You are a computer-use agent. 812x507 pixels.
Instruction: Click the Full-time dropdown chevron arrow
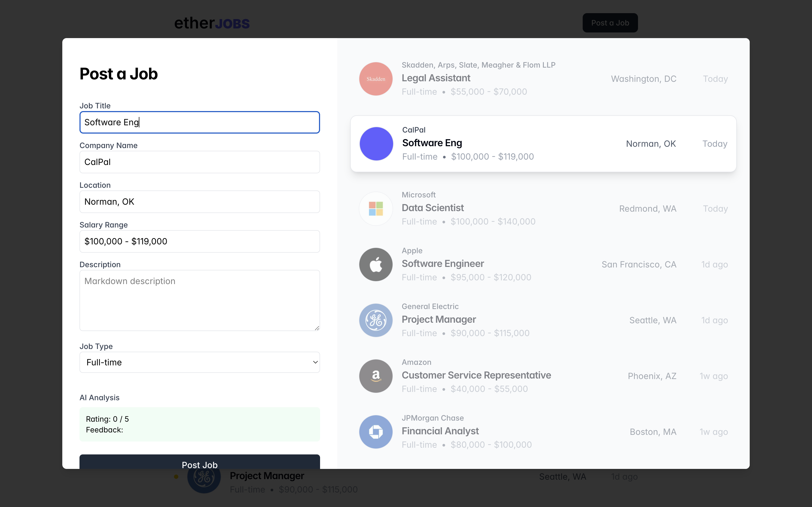click(315, 362)
